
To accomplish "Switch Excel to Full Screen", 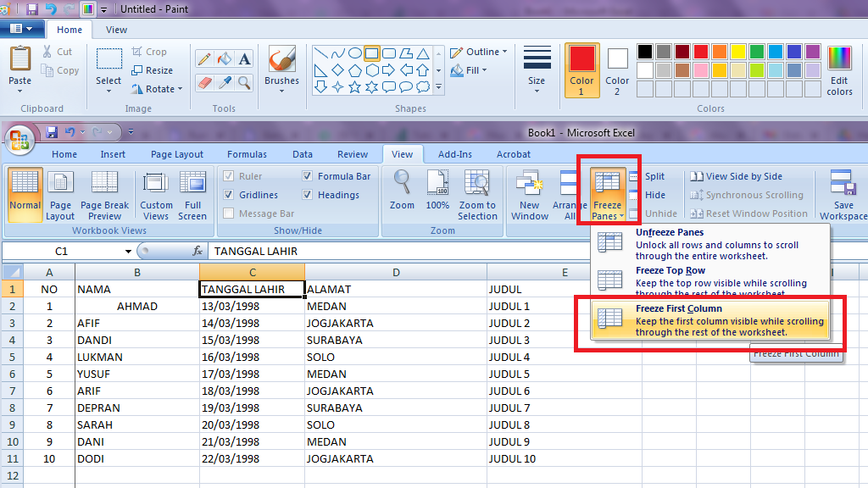I will [x=192, y=196].
